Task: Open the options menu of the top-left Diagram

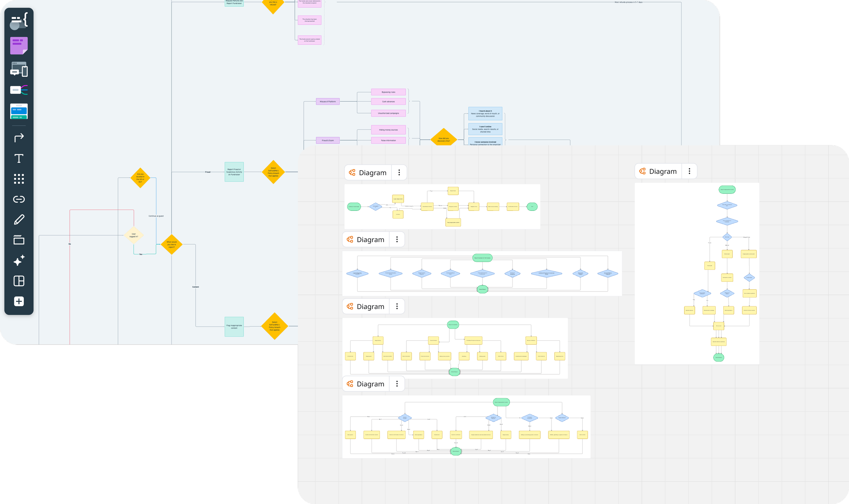Action: pyautogui.click(x=399, y=173)
